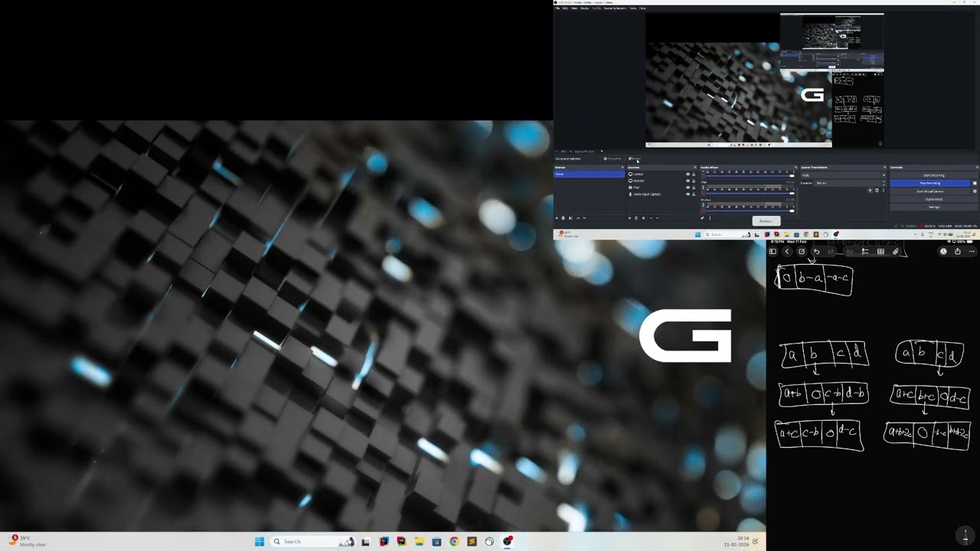This screenshot has height=551, width=980.
Task: Select the iPad source row
Action: [x=662, y=187]
